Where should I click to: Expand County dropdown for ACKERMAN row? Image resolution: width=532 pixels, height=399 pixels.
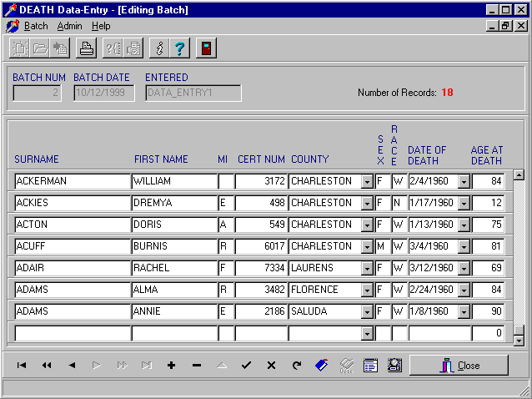[x=367, y=181]
